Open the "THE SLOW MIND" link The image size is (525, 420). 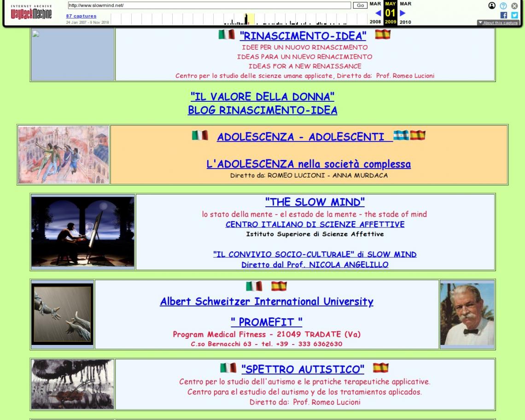(315, 202)
